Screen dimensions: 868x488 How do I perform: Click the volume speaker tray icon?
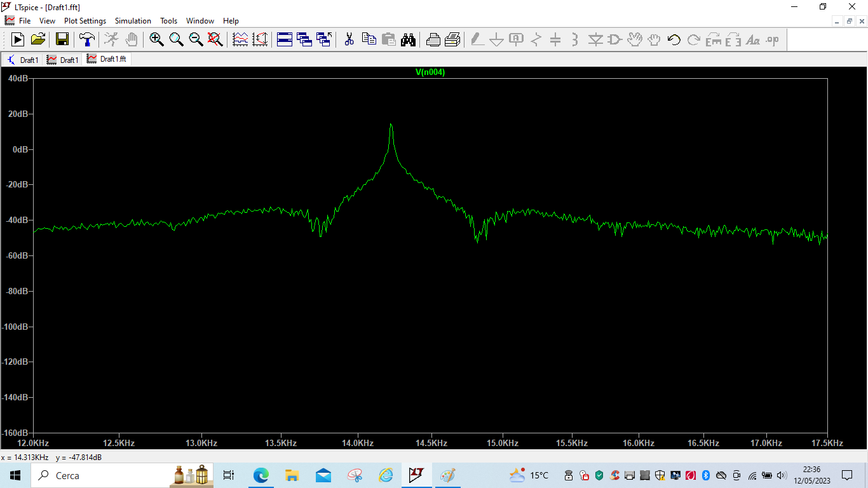tap(782, 475)
